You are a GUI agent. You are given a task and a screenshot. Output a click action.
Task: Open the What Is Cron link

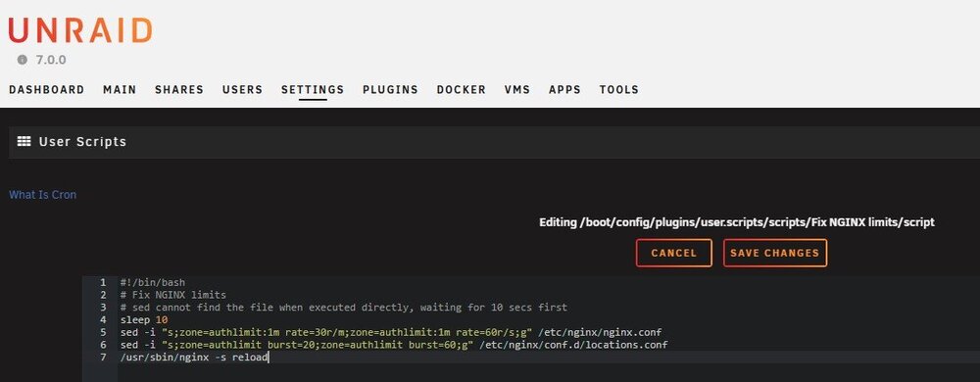pyautogui.click(x=42, y=195)
